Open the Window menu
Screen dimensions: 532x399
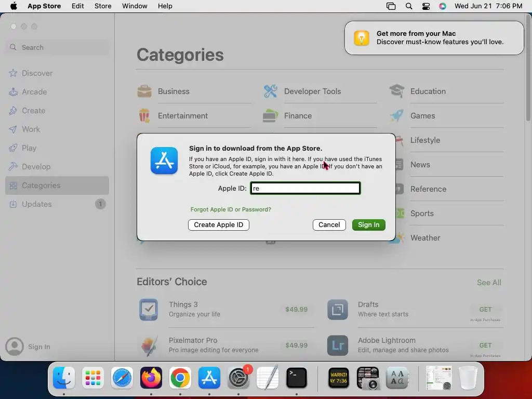135,6
